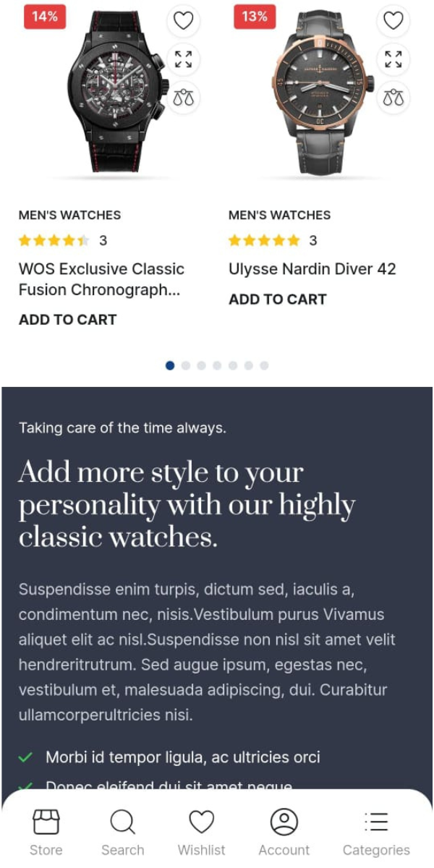Open quick view of WOS Exclusive watch

pyautogui.click(x=183, y=59)
